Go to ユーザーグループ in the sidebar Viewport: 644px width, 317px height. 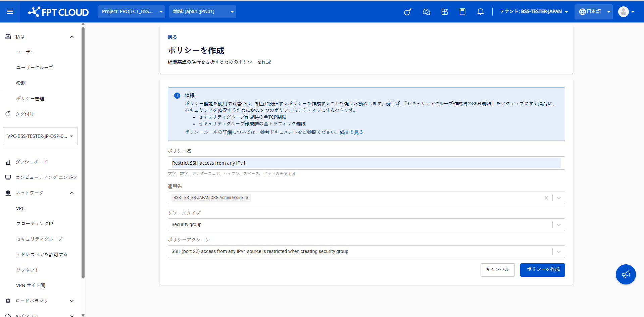pyautogui.click(x=35, y=67)
